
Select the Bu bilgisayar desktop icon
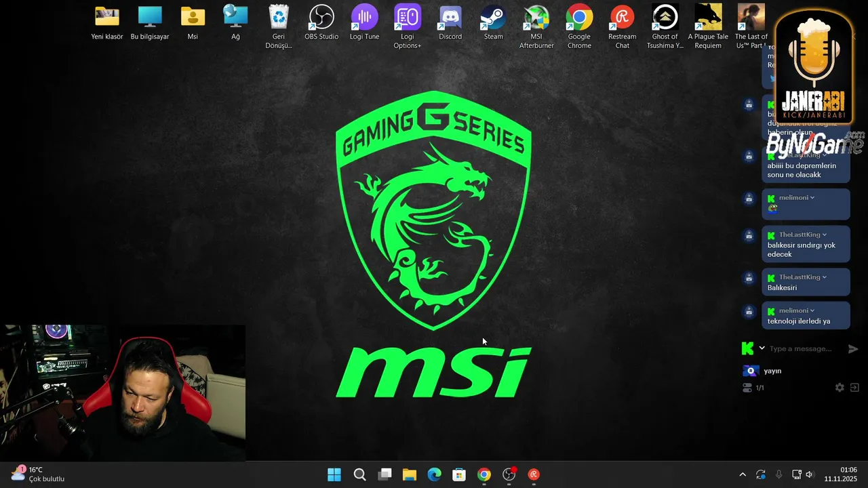[150, 23]
